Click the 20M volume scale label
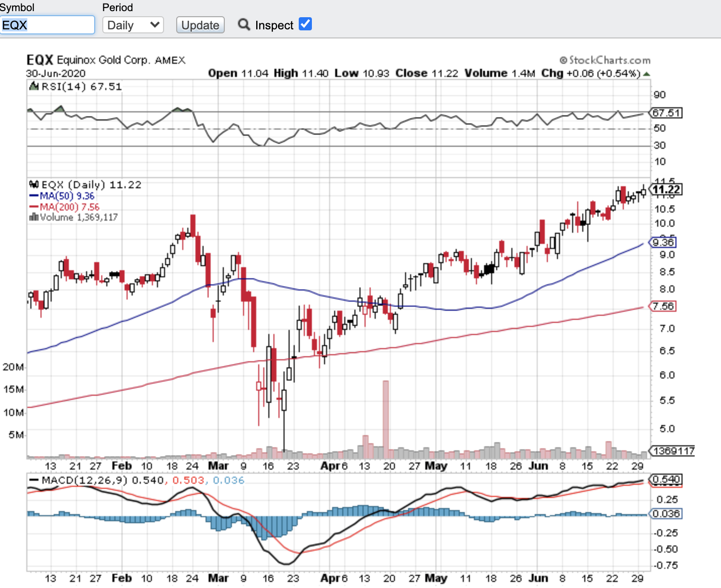 click(x=13, y=367)
